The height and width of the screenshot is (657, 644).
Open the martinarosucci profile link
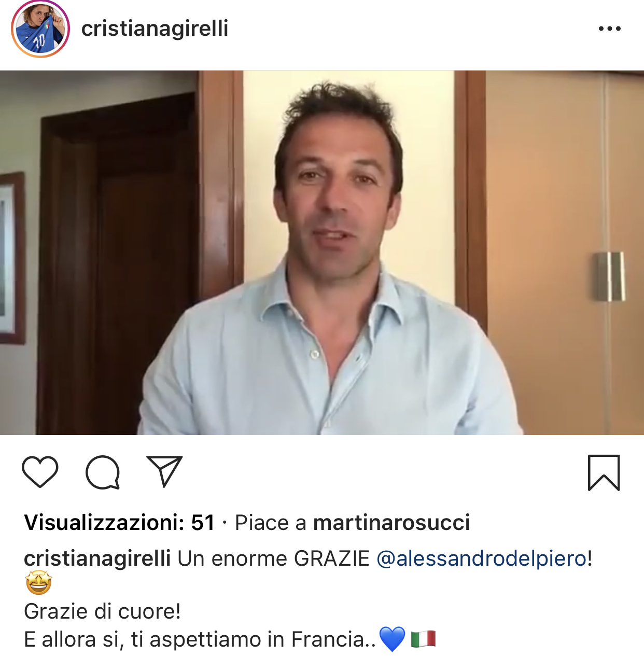tap(391, 523)
